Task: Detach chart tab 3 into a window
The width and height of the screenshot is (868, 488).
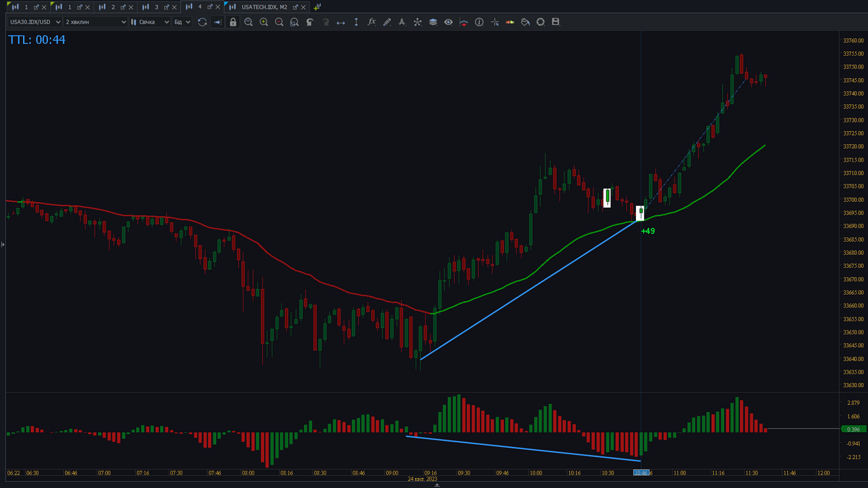Action: [166, 7]
